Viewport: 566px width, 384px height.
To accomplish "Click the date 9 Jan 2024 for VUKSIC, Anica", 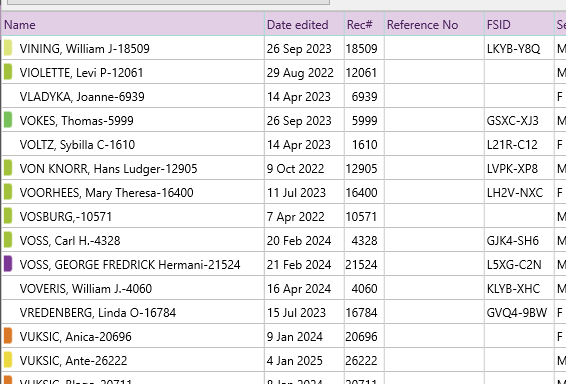I will (295, 337).
